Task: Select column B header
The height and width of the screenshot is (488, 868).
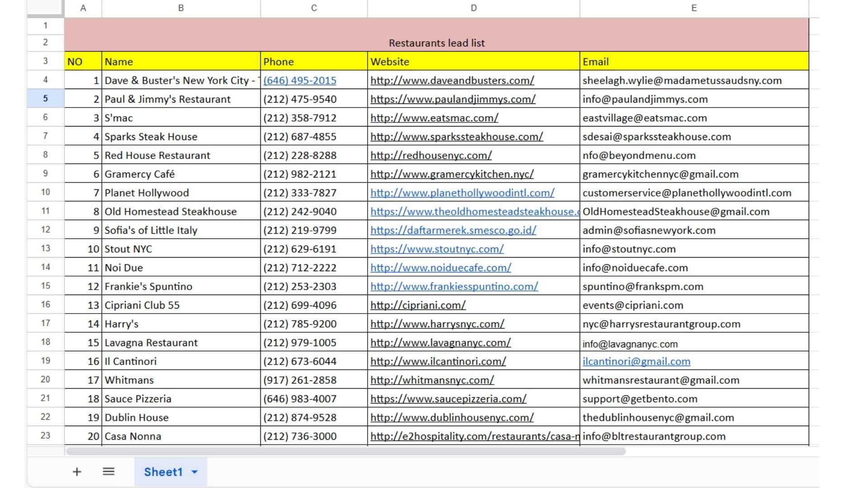Action: (181, 8)
